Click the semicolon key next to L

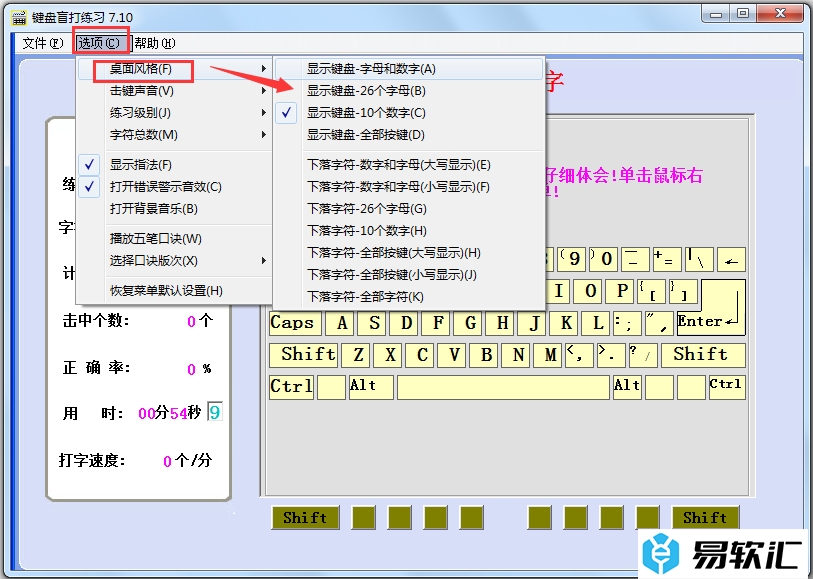point(628,323)
